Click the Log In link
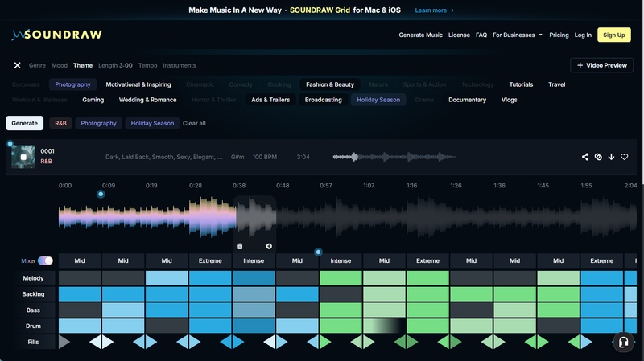The image size is (644, 361). point(583,35)
